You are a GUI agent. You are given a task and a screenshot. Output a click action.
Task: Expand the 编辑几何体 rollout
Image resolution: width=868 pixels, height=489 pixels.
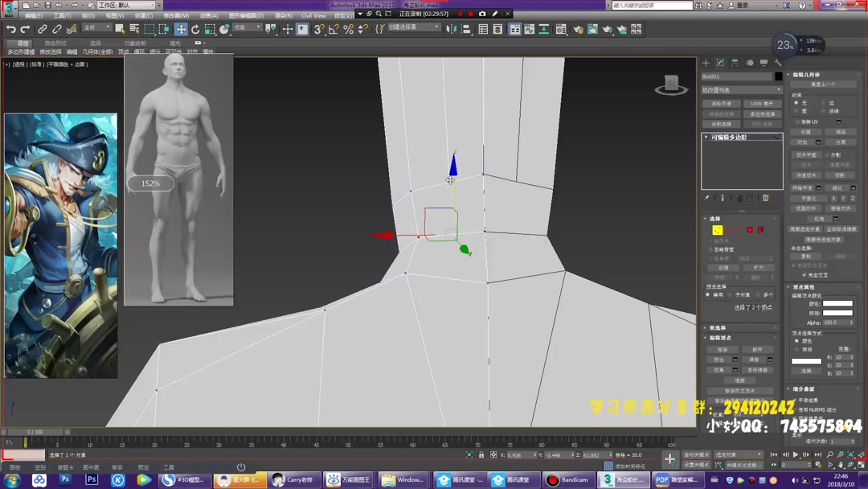(808, 75)
